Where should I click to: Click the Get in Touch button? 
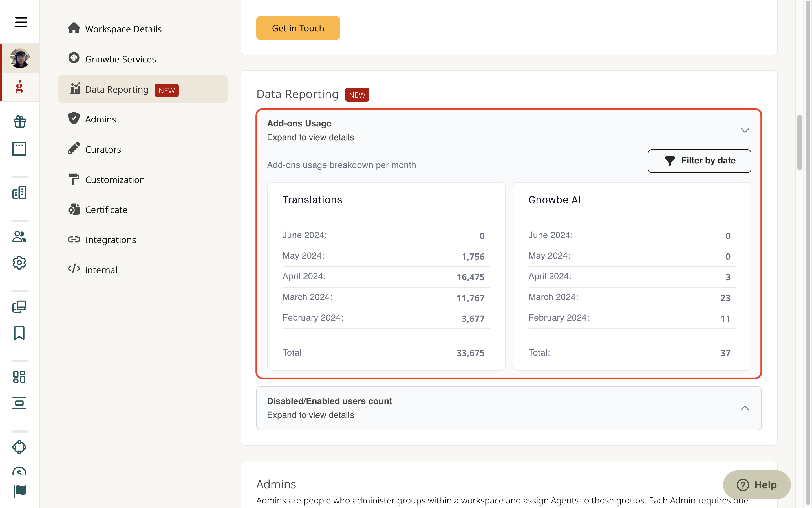[x=298, y=28]
